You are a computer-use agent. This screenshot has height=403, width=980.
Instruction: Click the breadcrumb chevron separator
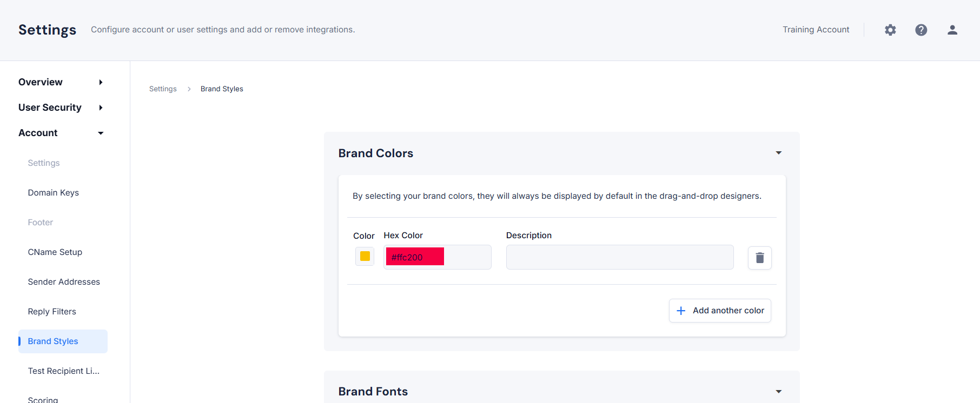pyautogui.click(x=189, y=89)
